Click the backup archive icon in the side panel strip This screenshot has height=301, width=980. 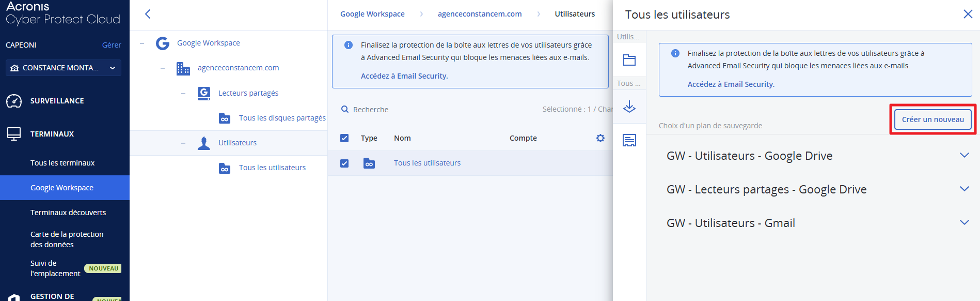point(629,60)
